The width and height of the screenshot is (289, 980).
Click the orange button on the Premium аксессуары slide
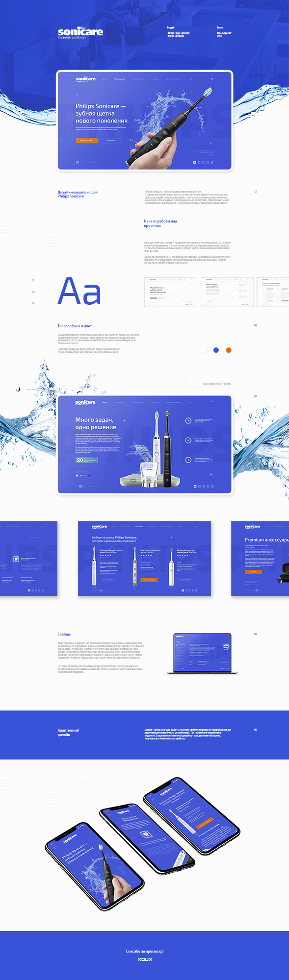coord(254,572)
